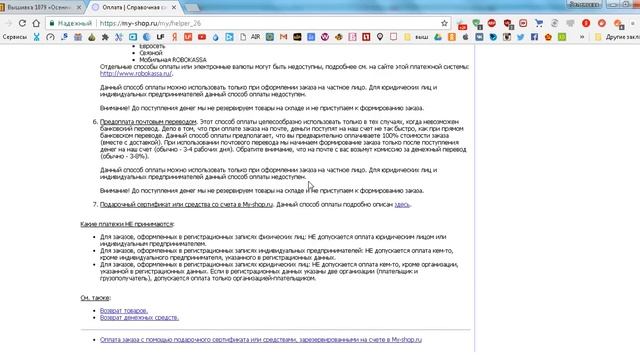
Task: Click the Подарочный сертификат или средства heading
Action: pos(186,204)
